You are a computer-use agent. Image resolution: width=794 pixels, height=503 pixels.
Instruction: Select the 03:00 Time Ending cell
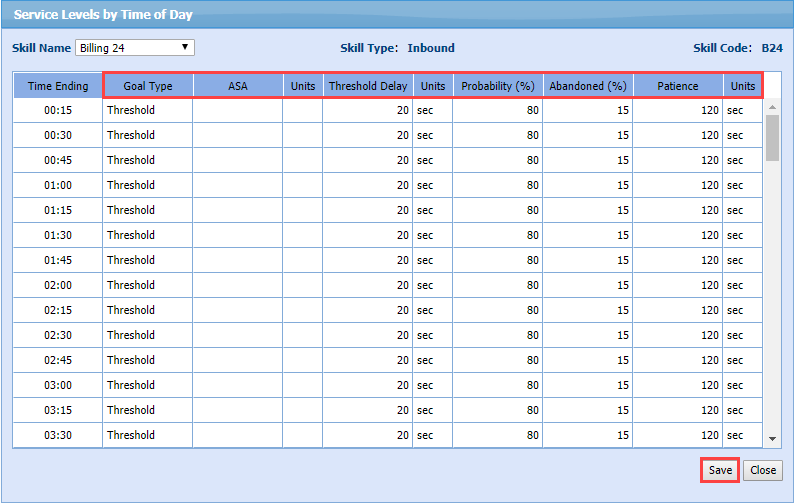coord(58,385)
